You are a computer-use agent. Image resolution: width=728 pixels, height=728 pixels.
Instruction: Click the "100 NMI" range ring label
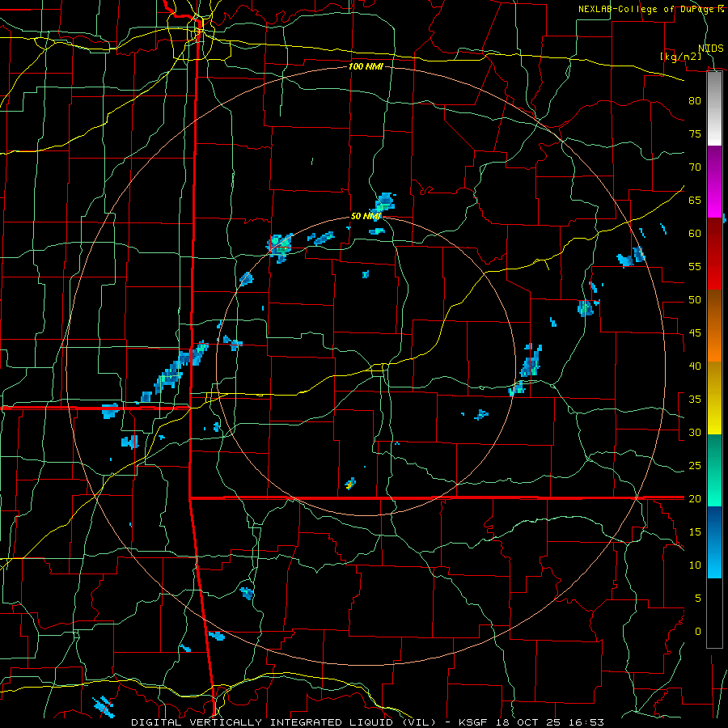pos(366,66)
